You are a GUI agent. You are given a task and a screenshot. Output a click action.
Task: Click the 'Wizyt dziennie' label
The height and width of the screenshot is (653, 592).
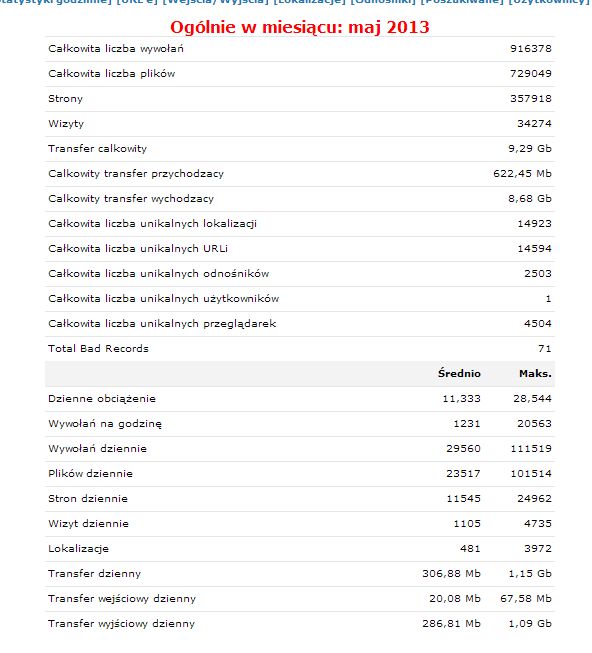coord(88,523)
